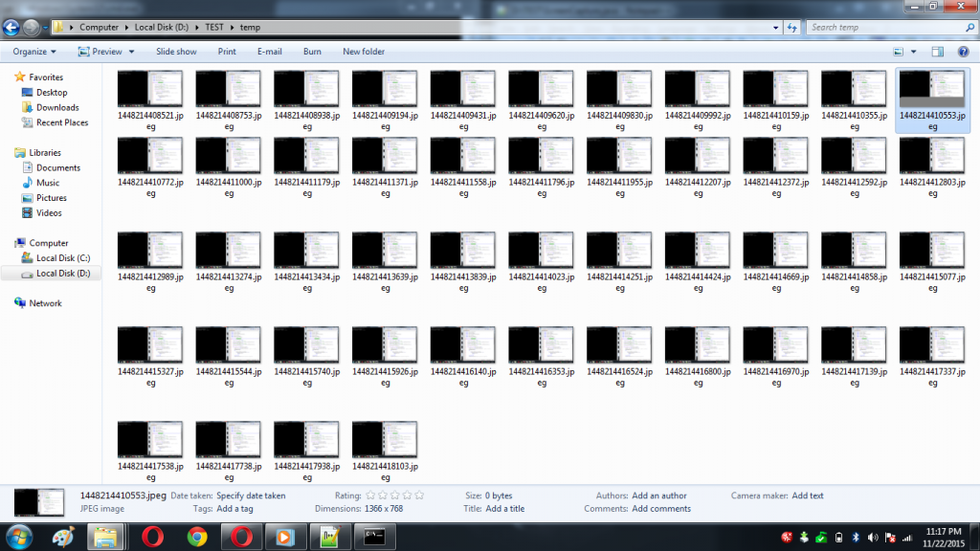Rate the image using the stars

point(393,496)
